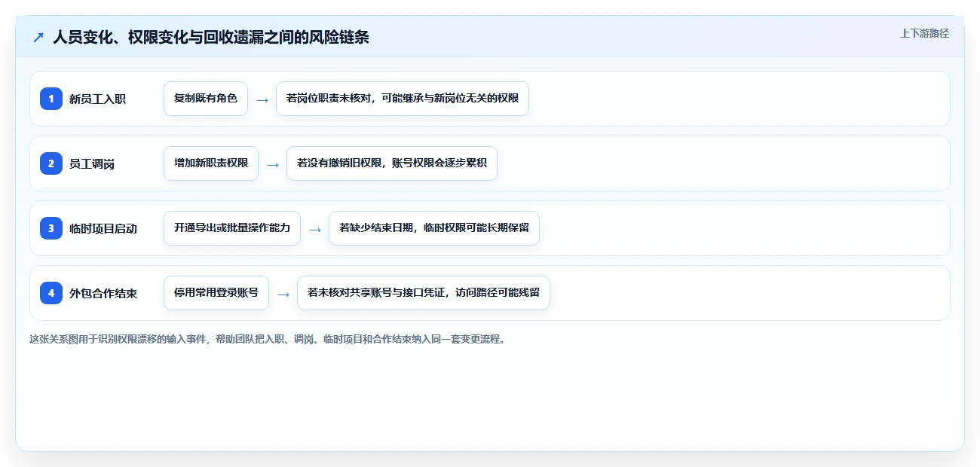Image resolution: width=980 pixels, height=467 pixels.
Task: Click the box 若缺少结束日期，临时权限可能长期保留
Action: pos(434,228)
